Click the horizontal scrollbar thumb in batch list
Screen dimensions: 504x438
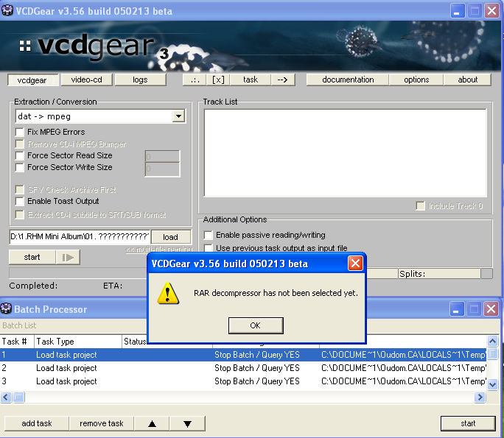(x=18, y=398)
